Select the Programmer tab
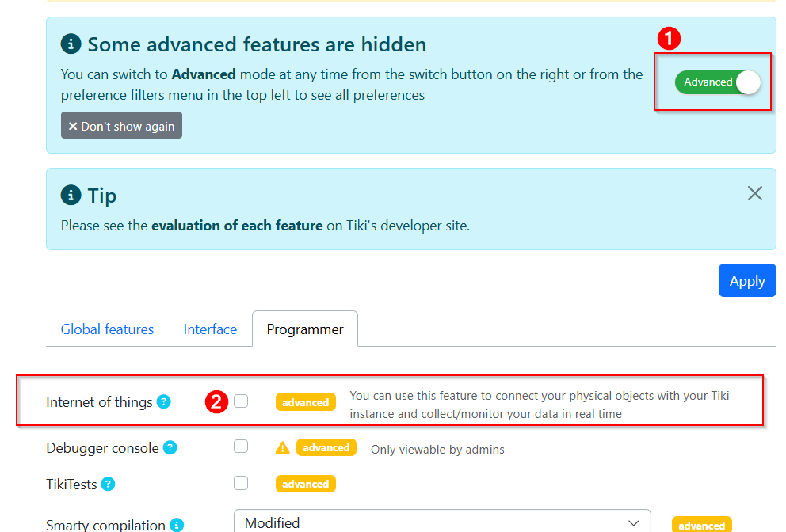 click(305, 329)
